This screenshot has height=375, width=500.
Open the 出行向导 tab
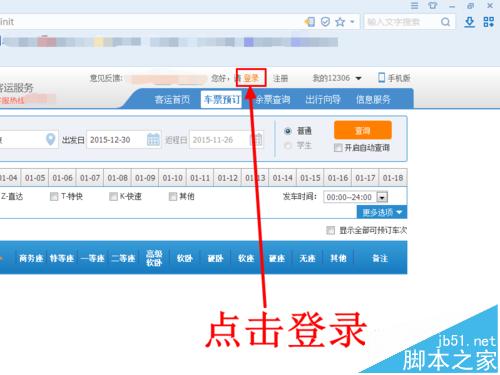(x=323, y=99)
